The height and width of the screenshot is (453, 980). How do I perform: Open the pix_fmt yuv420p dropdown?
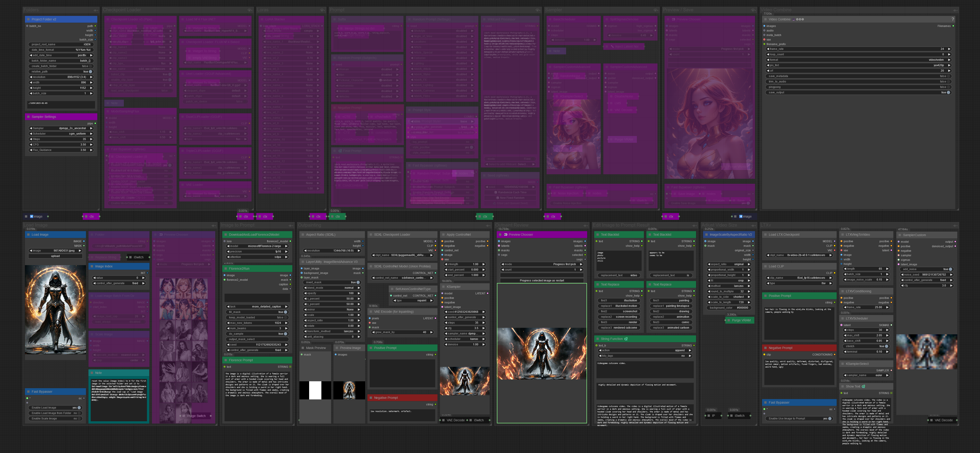coord(858,65)
